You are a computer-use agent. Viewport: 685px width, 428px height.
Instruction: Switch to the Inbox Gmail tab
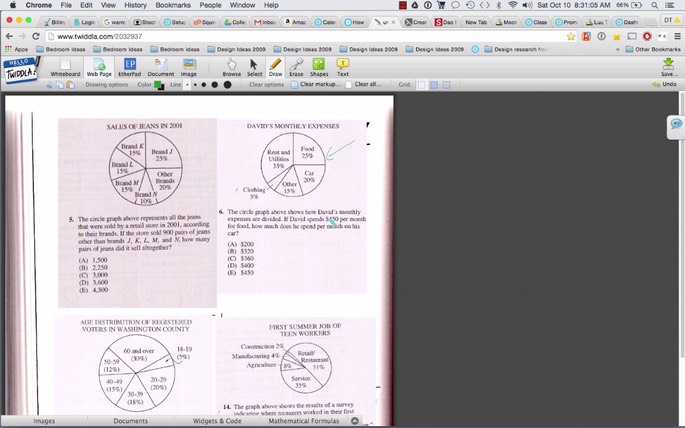264,22
